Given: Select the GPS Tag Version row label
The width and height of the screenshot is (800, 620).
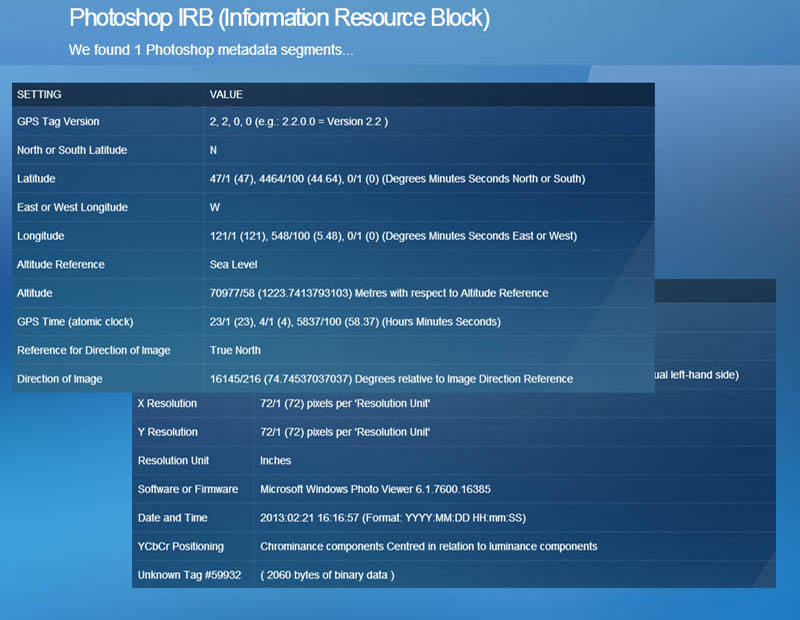Looking at the screenshot, I should [x=58, y=122].
